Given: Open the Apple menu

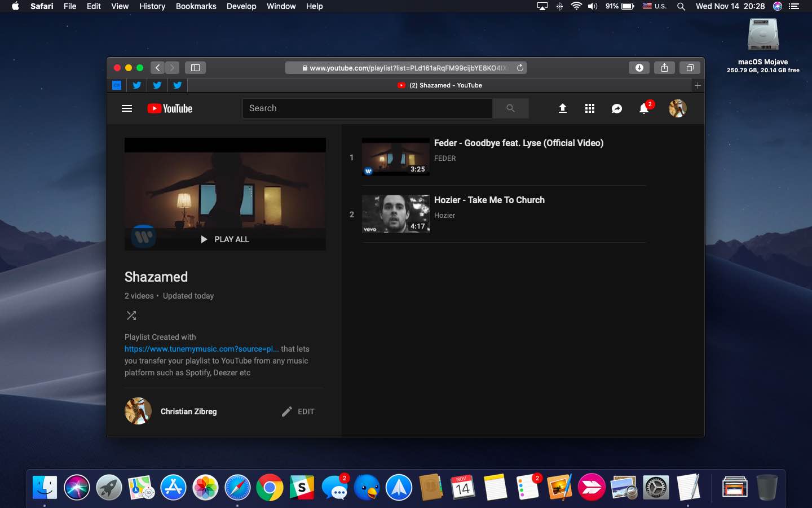Looking at the screenshot, I should coord(15,6).
